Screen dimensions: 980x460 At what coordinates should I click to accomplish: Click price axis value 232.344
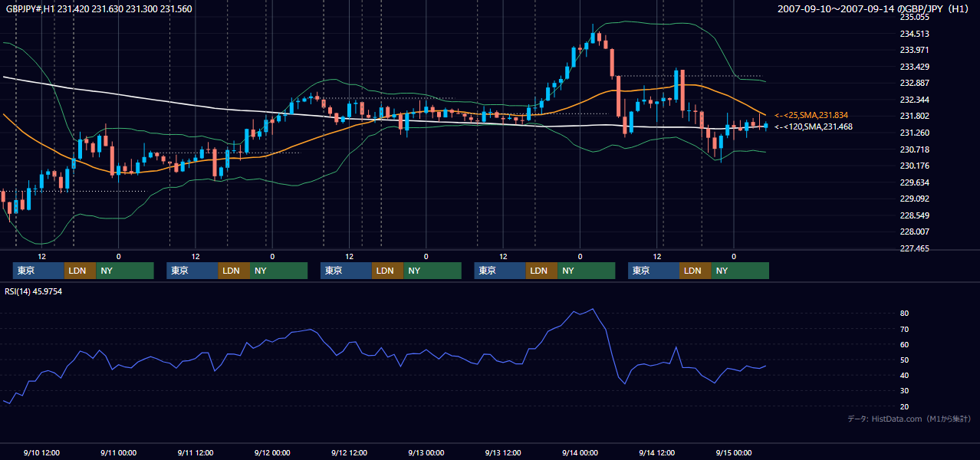pyautogui.click(x=914, y=100)
